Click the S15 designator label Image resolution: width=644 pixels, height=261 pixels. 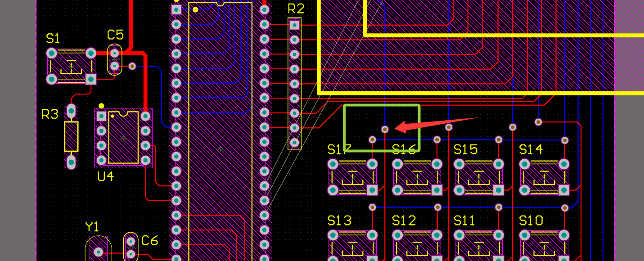click(465, 149)
